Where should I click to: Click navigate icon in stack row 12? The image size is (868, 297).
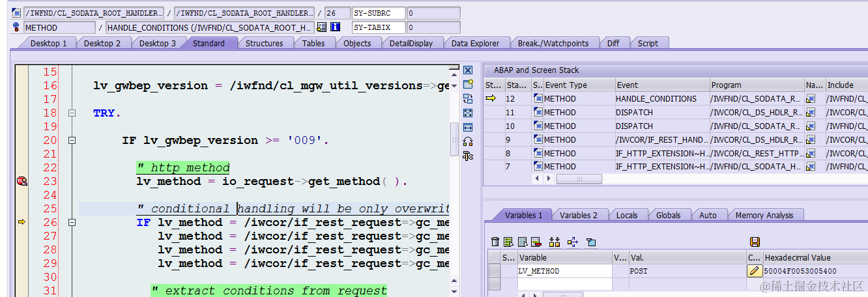pyautogui.click(x=811, y=99)
